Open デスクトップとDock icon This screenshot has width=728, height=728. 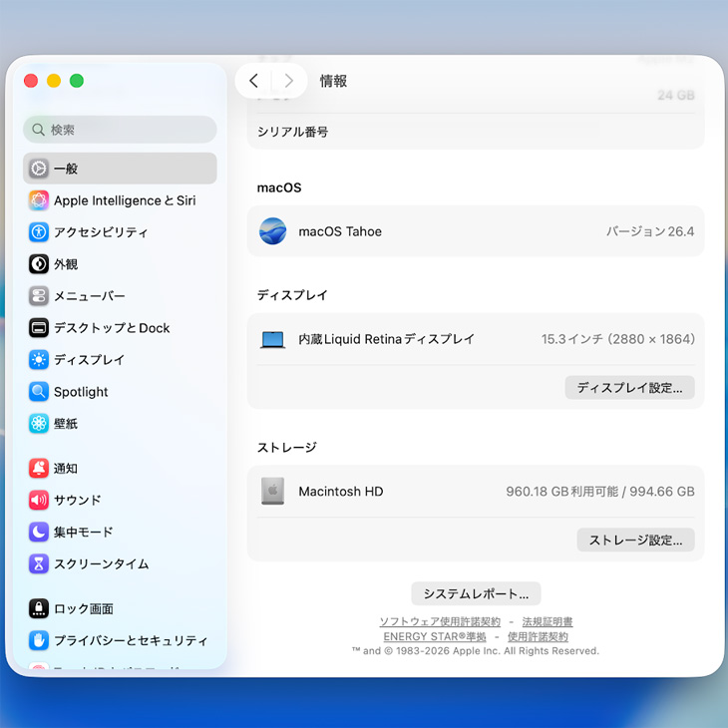(x=39, y=328)
